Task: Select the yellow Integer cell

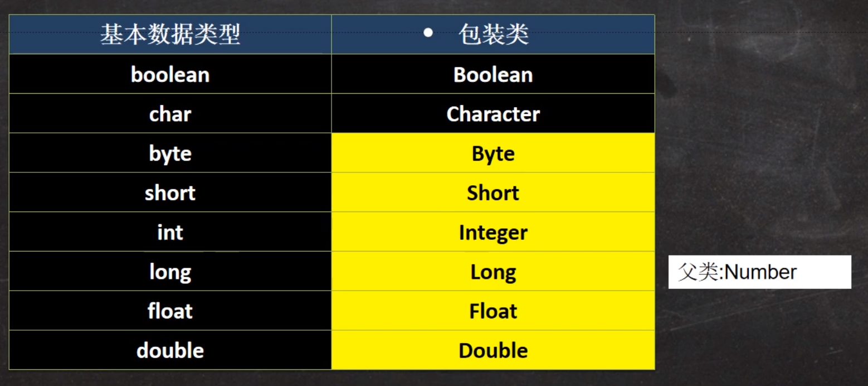Action: pyautogui.click(x=493, y=232)
